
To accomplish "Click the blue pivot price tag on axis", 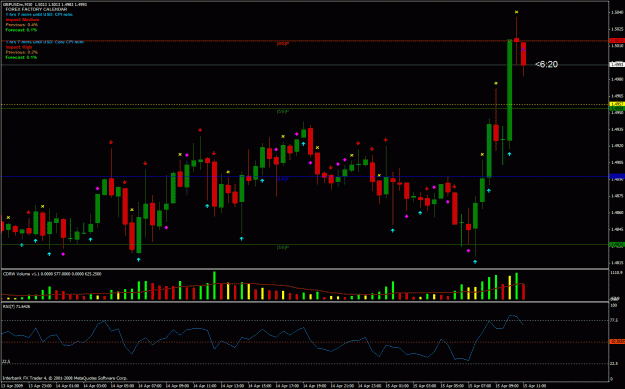I will 617,176.
